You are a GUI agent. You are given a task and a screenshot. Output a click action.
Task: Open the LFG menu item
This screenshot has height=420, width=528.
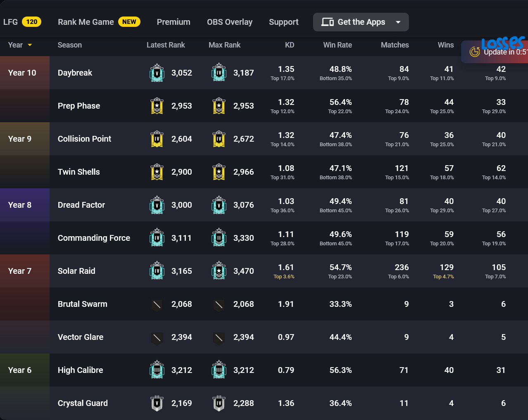tap(10, 22)
